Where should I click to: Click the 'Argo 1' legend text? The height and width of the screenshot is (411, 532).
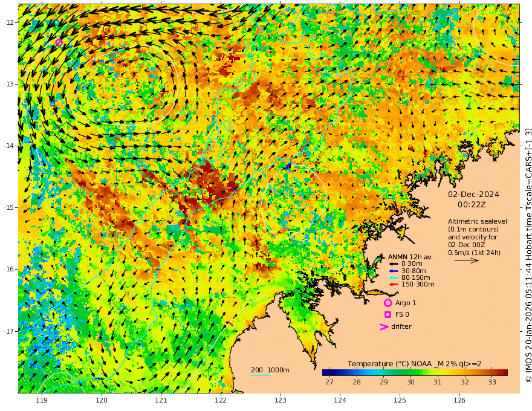(x=406, y=303)
